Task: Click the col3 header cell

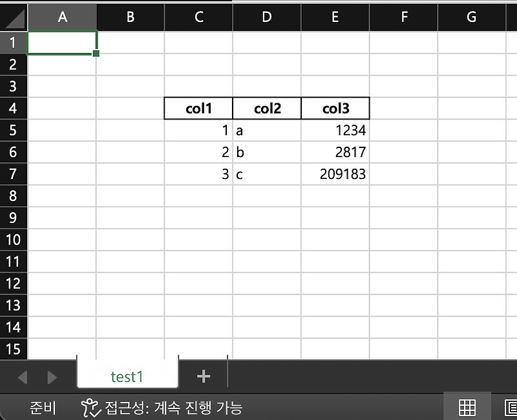Action: click(x=335, y=108)
